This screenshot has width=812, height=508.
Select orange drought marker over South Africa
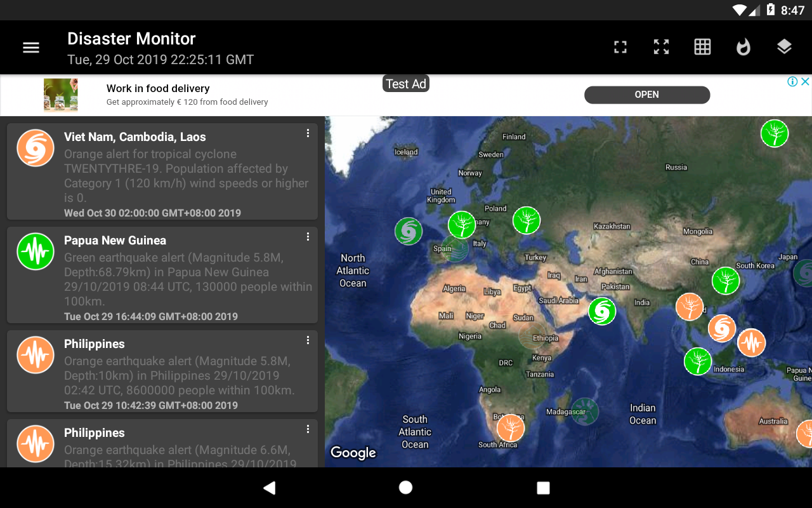click(x=511, y=428)
